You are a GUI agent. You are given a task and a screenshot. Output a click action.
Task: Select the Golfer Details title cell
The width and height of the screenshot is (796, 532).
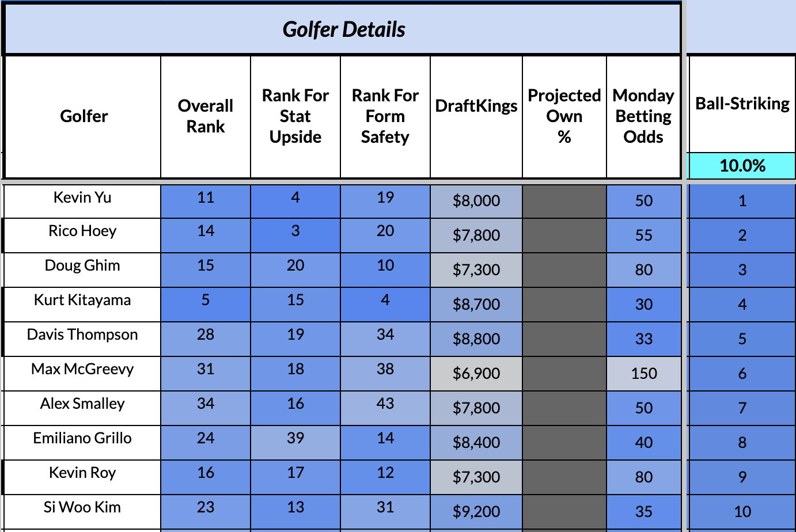tap(343, 29)
